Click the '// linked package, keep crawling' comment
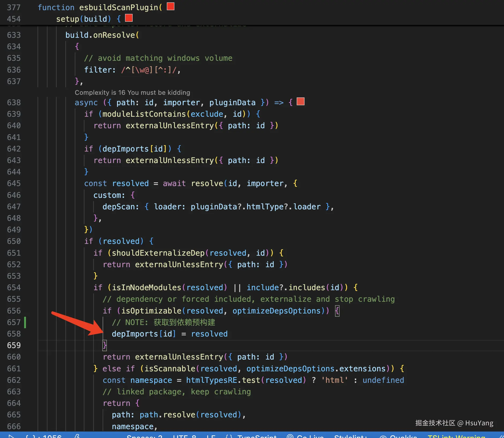The width and height of the screenshot is (504, 438). tap(177, 392)
